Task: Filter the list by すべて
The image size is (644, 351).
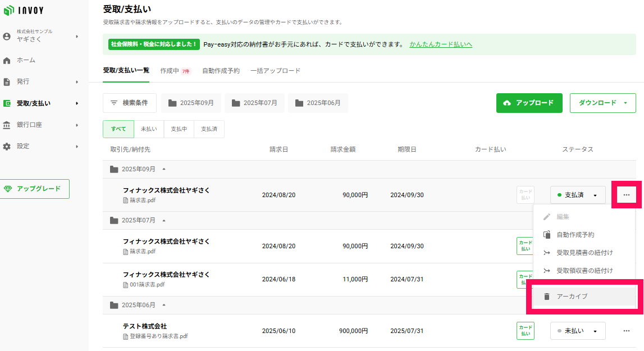Action: [x=118, y=129]
